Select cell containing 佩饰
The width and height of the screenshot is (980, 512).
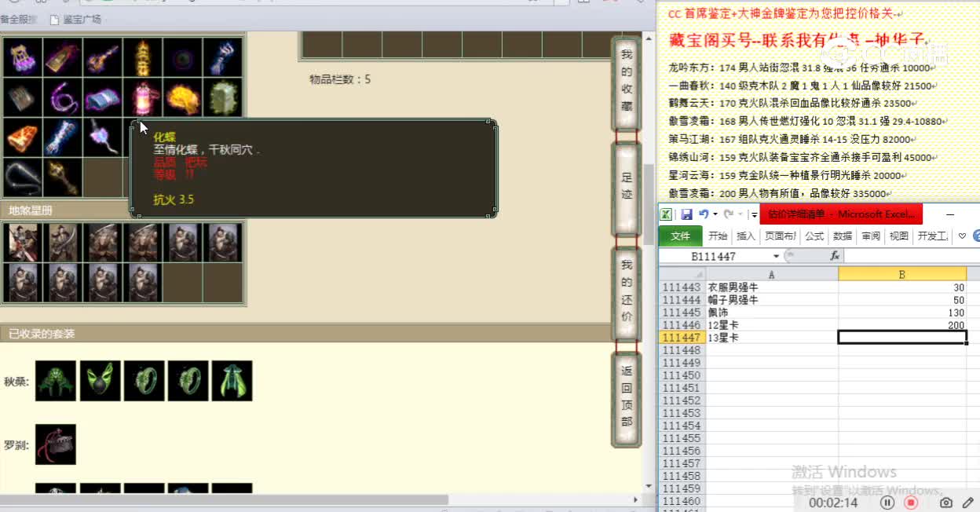tap(772, 313)
